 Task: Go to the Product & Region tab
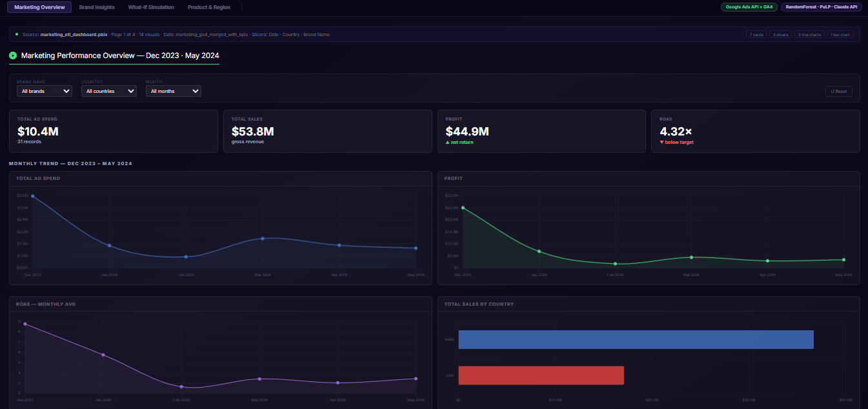pyautogui.click(x=210, y=7)
